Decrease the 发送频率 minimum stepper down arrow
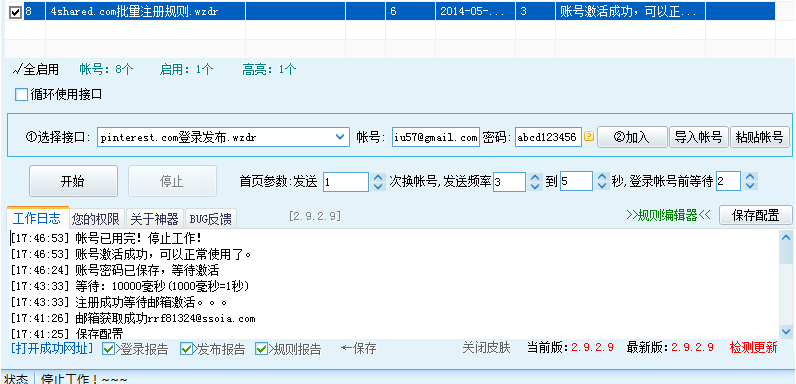The image size is (796, 384). tap(535, 186)
